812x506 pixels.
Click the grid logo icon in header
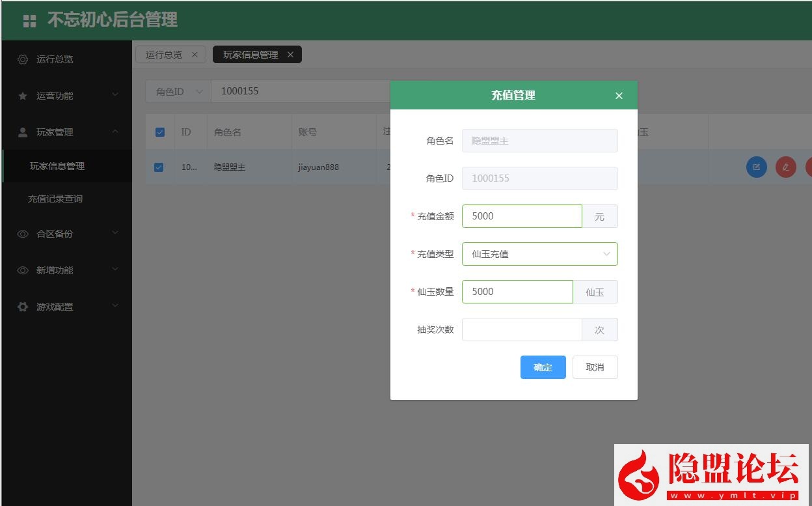pyautogui.click(x=29, y=20)
